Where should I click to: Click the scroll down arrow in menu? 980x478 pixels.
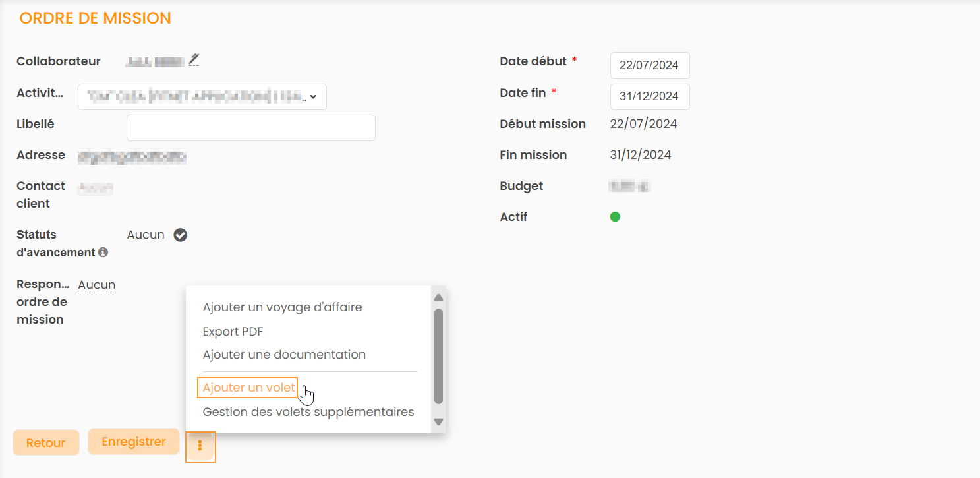pos(438,421)
